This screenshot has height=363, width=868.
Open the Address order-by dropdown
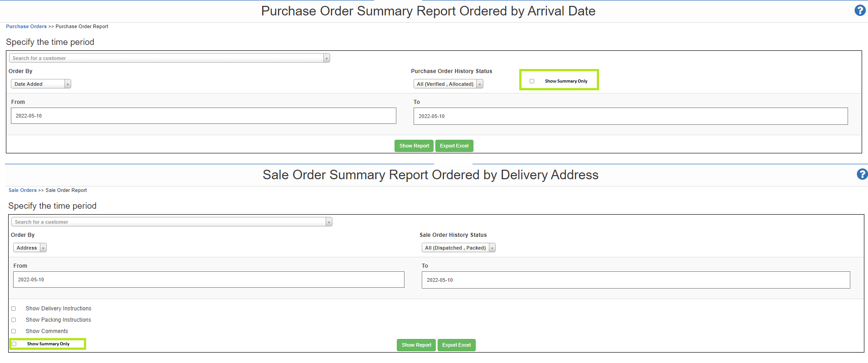click(x=30, y=248)
